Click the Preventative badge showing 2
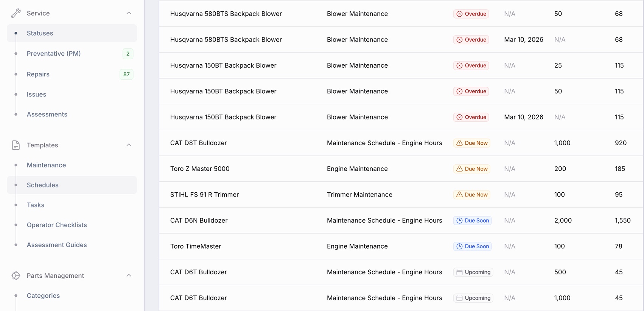Image resolution: width=644 pixels, height=311 pixels. pos(128,54)
